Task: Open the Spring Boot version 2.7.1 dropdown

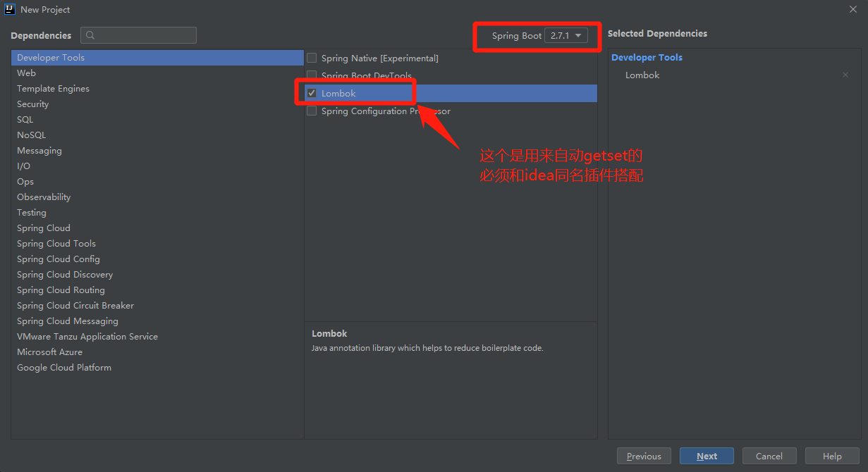Action: [566, 35]
